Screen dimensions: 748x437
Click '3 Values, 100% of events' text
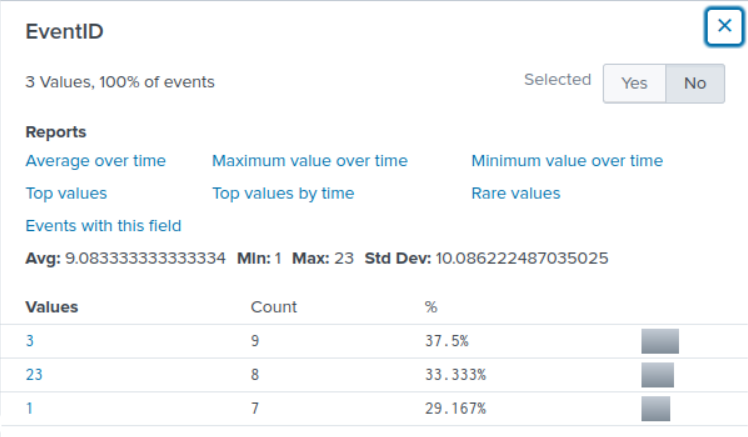120,82
